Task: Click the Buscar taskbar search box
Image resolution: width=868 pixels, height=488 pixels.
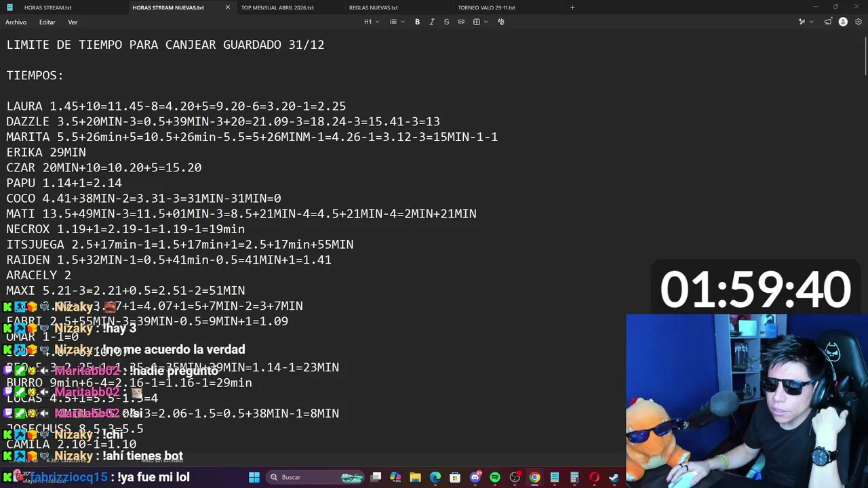Action: click(x=316, y=477)
